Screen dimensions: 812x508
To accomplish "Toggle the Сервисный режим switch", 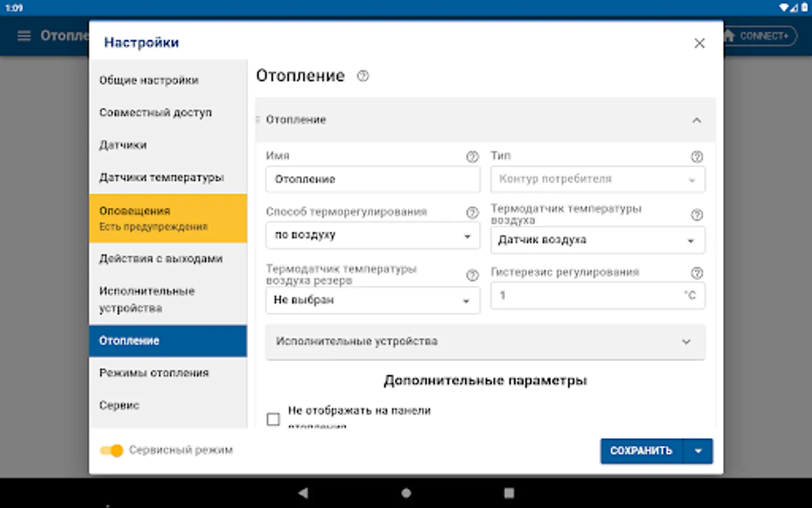I will (112, 450).
